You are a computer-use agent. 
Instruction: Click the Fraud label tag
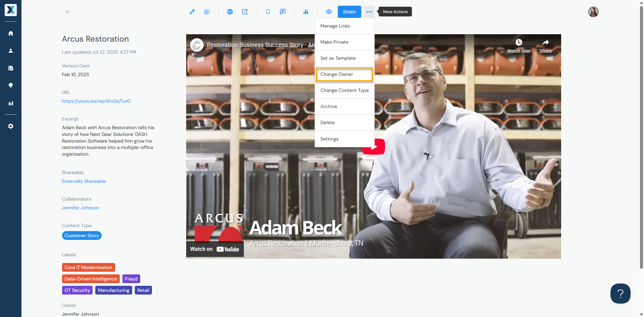tap(131, 279)
